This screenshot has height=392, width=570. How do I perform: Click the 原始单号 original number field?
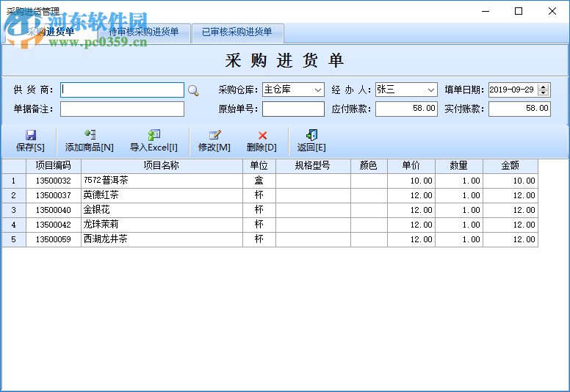[293, 109]
